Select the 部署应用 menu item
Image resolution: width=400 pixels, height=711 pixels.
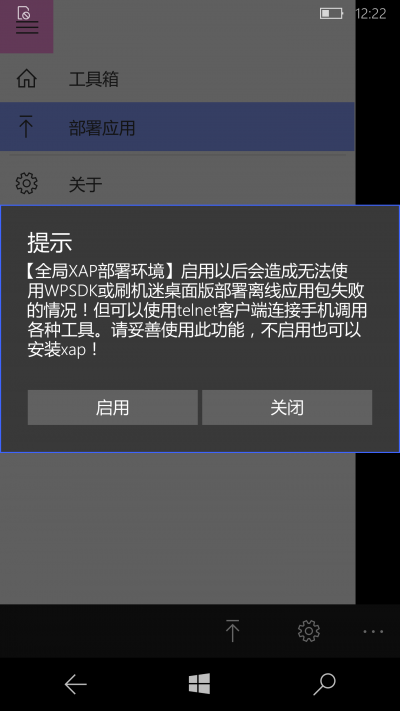[x=177, y=127]
